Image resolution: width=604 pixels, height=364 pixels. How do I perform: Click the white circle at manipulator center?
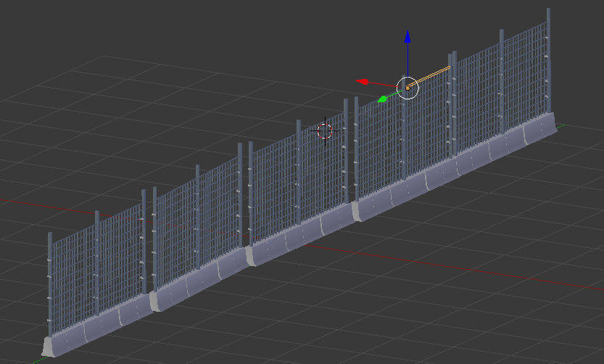[x=408, y=88]
